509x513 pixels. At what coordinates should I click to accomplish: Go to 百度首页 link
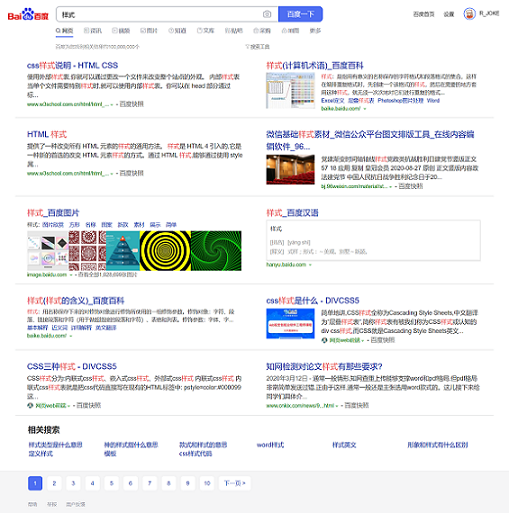pyautogui.click(x=424, y=14)
